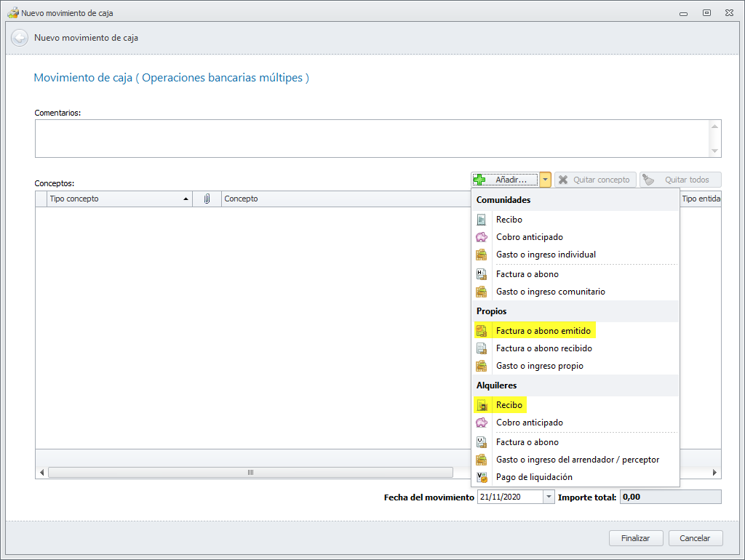Click the Gasto o ingreso comunitario icon

coord(482,292)
